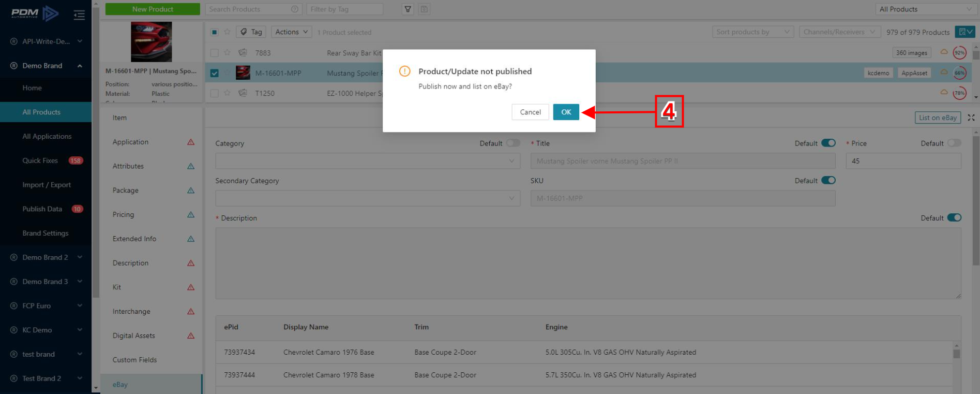Confirm dialog with OK button

[x=566, y=112]
